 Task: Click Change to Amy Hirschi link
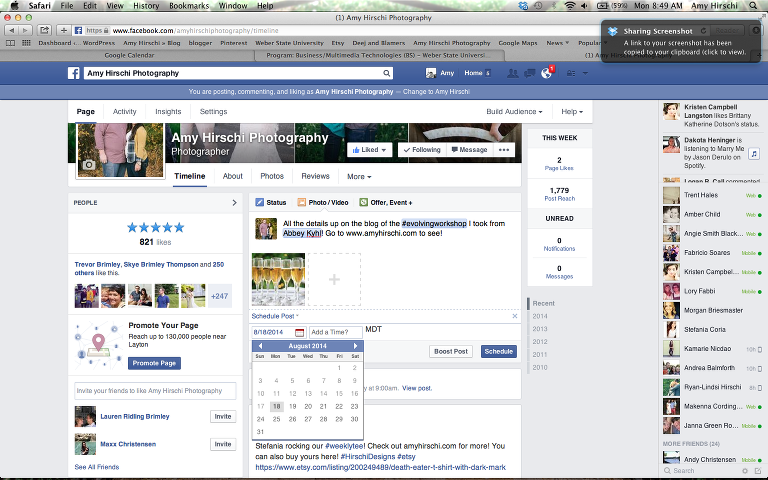pos(436,92)
